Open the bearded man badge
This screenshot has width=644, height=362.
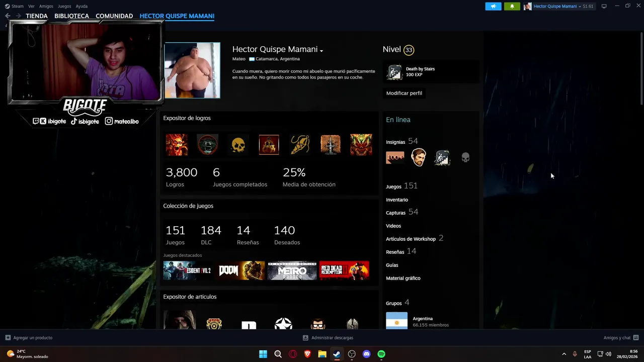point(419,158)
